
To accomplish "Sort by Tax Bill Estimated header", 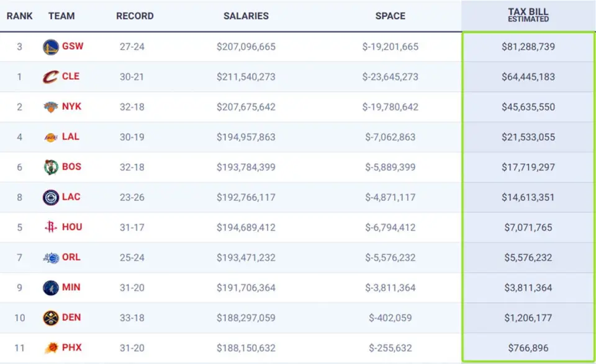I will tap(528, 15).
